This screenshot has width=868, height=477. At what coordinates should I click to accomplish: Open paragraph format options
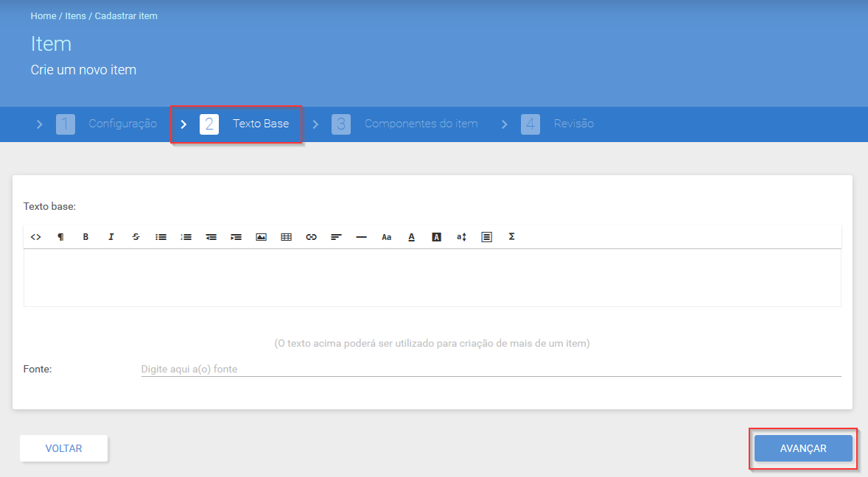point(61,237)
